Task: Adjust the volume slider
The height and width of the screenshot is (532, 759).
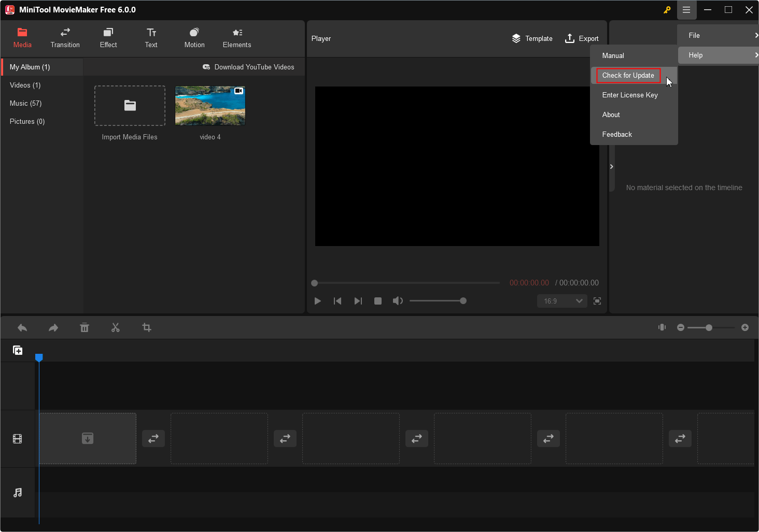Action: (438, 301)
